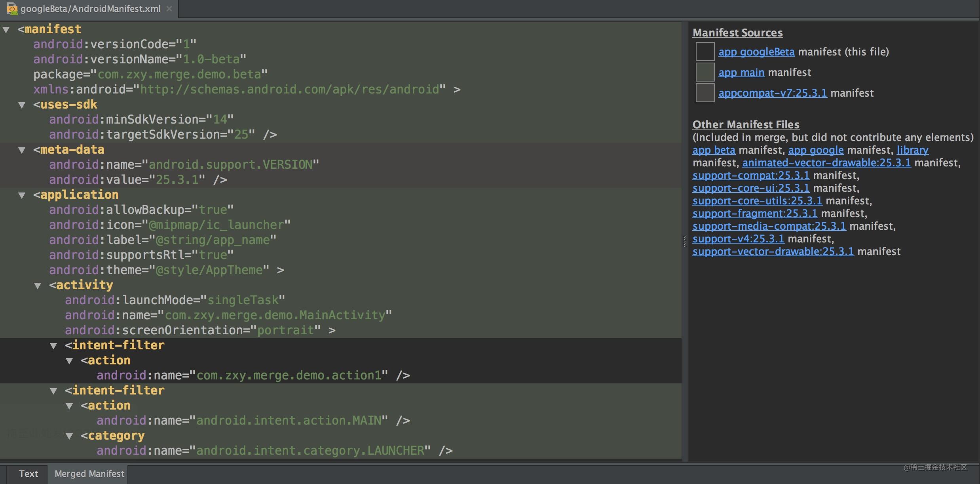The image size is (980, 484).
Task: Click the Other Manifest Files heading
Action: point(746,125)
